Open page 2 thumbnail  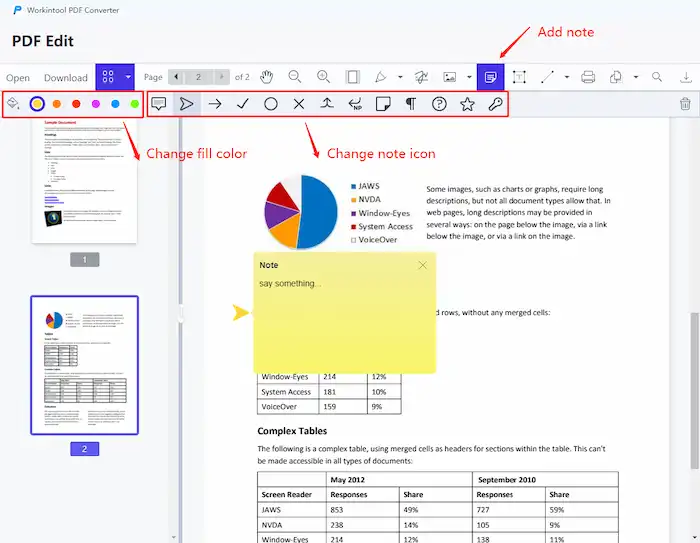(84, 365)
